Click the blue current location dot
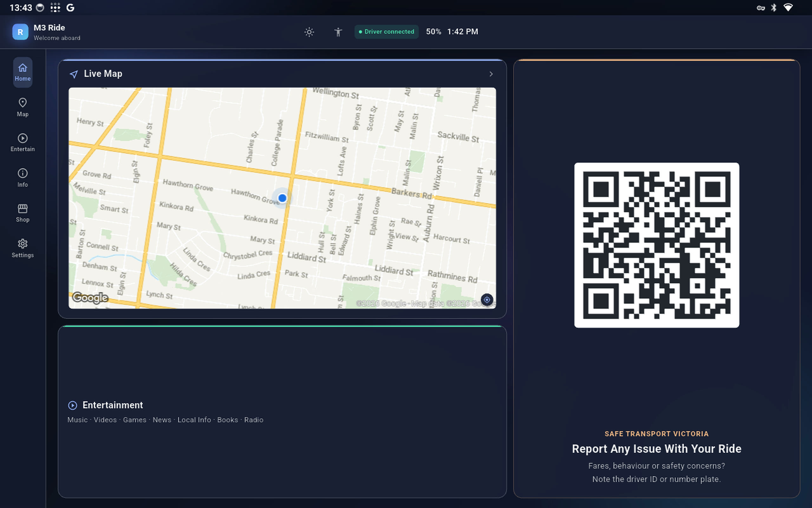The height and width of the screenshot is (508, 812). pos(282,198)
